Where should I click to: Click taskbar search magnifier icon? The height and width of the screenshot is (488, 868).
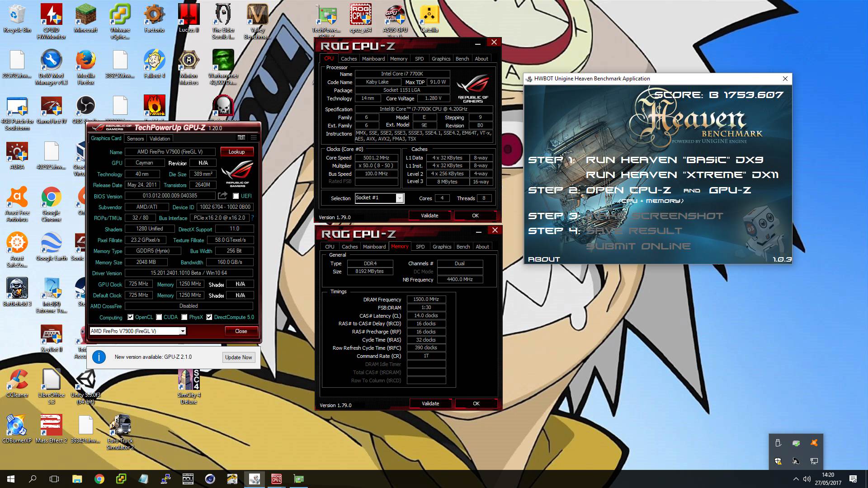(33, 479)
